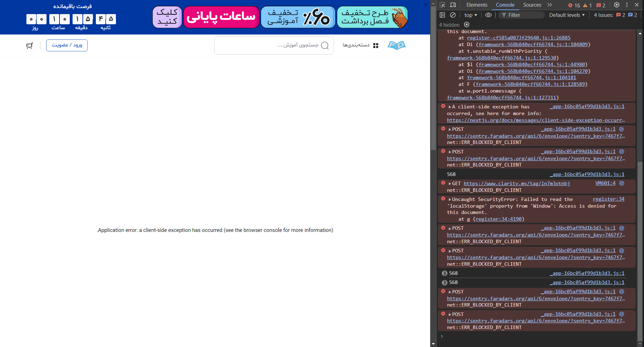Click the 60% discount banner tile

(298, 17)
